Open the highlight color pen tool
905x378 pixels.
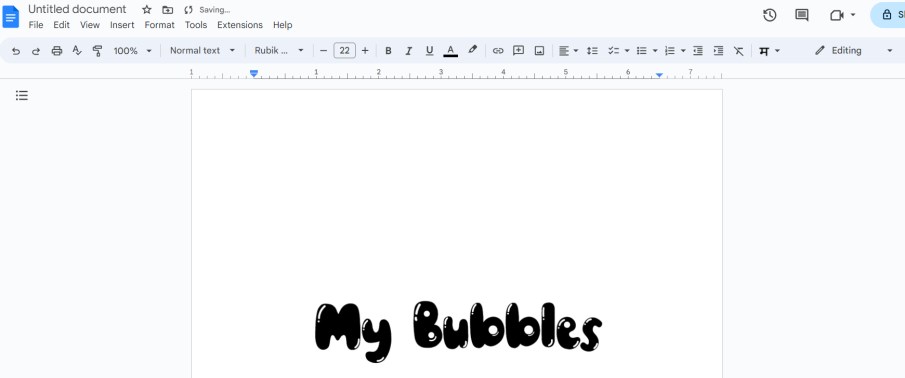coord(472,50)
